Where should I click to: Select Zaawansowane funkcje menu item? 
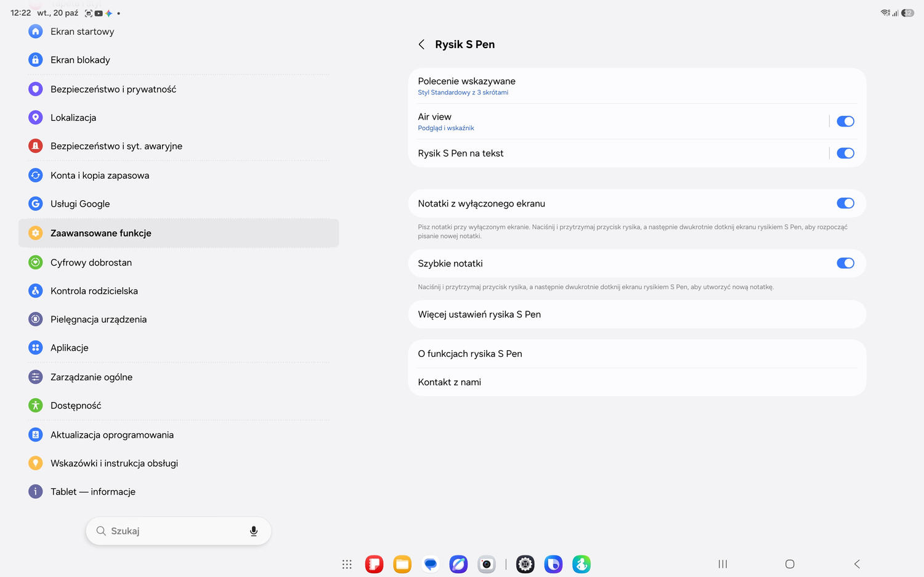179,233
